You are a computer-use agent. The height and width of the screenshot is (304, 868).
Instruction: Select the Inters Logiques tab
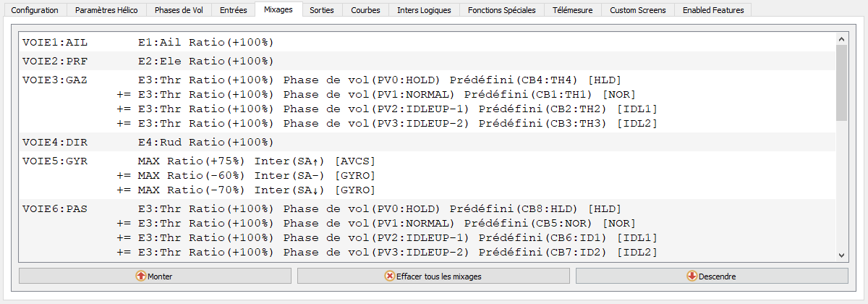coord(424,10)
